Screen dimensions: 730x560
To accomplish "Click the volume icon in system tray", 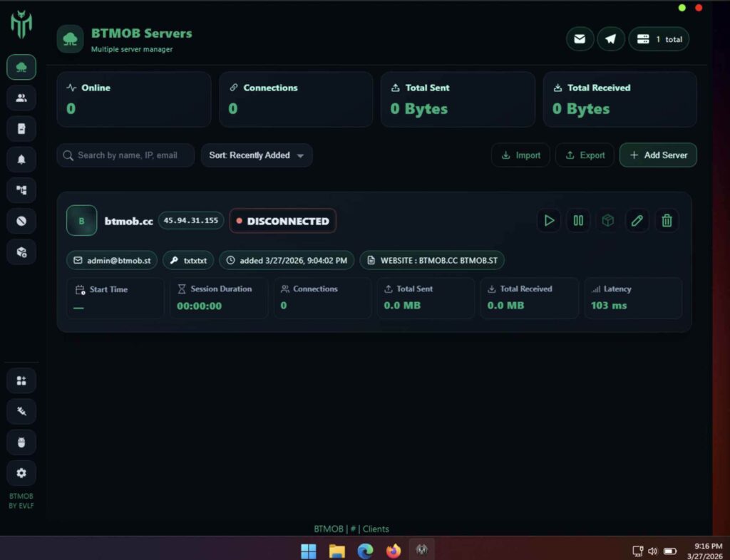I will [653, 551].
